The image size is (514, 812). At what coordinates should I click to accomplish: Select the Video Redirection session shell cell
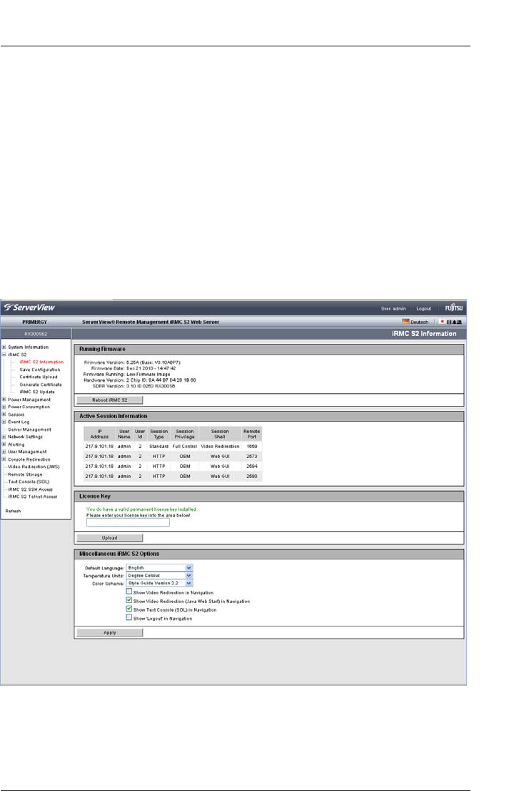220,447
